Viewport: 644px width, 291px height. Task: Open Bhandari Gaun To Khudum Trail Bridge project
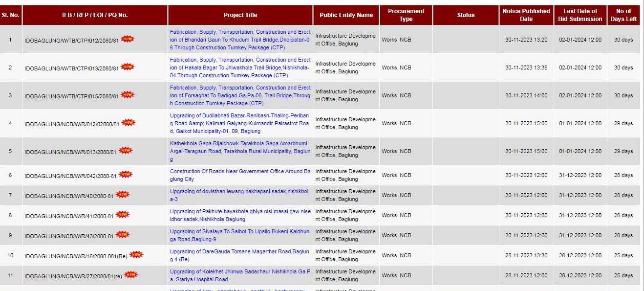click(240, 40)
